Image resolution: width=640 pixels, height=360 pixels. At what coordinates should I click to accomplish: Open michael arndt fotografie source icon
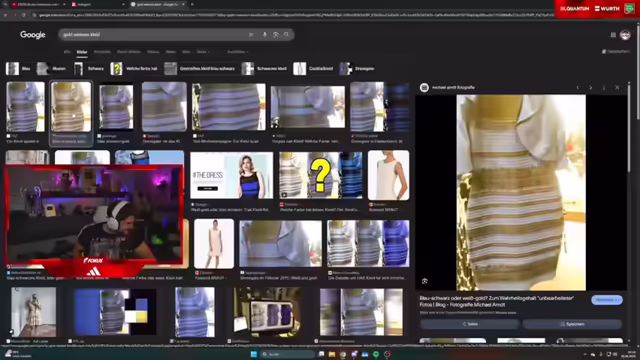(x=424, y=87)
